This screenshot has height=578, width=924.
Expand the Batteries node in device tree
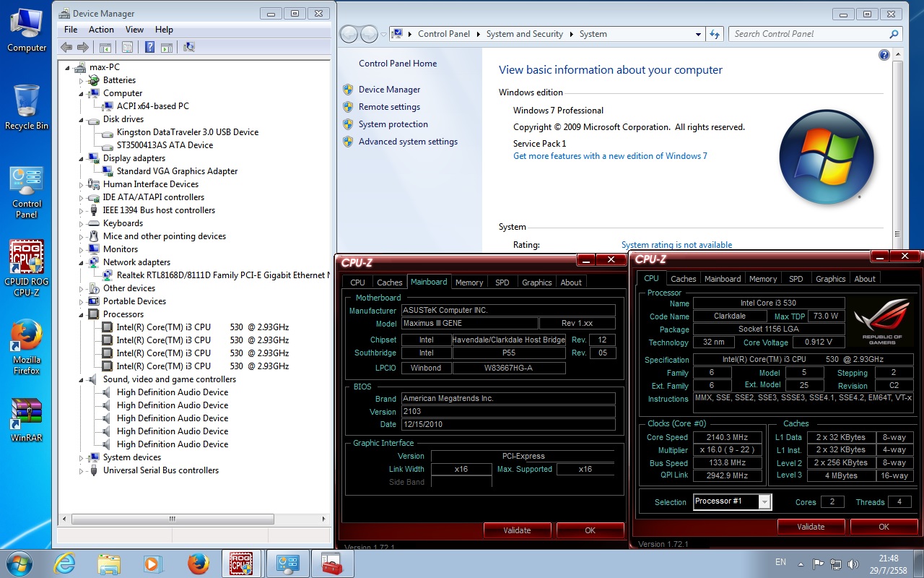[82, 80]
